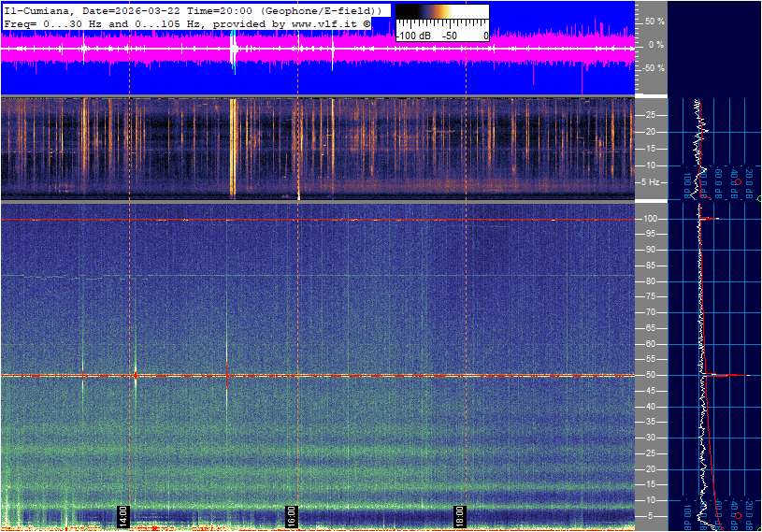Screen dimensions: 762x532
Task: Click the 50 % label on amplitude axis
Action: click(x=654, y=21)
